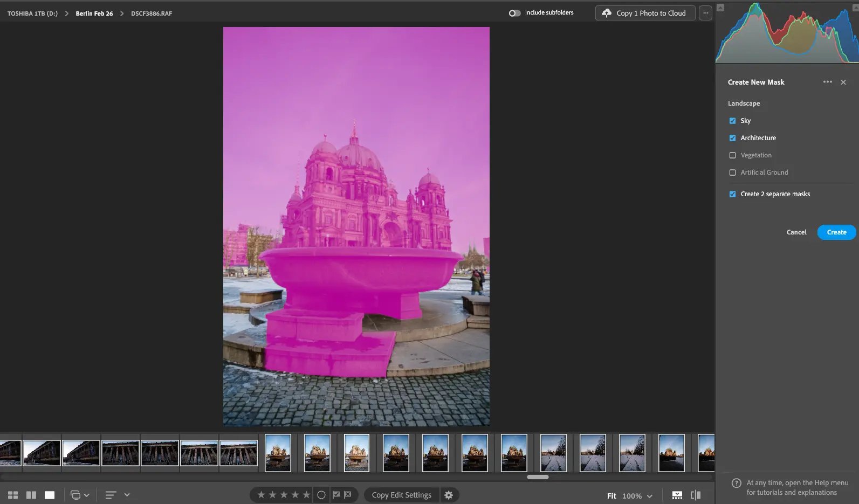
Task: Click the circle icon beside the stars
Action: [x=321, y=495]
